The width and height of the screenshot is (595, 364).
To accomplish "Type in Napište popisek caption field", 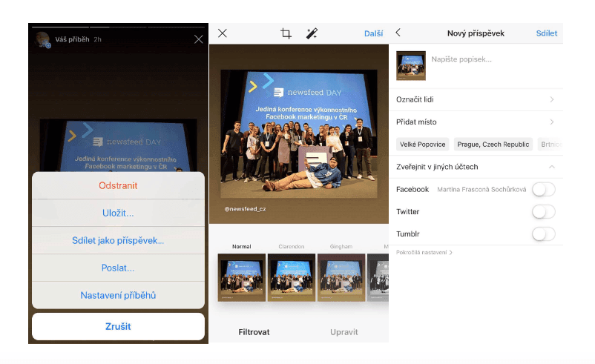I will pyautogui.click(x=490, y=59).
